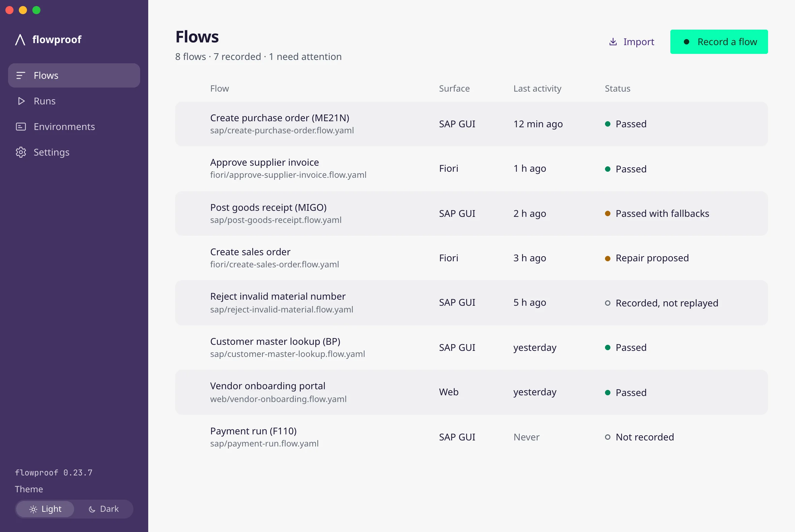Image resolution: width=795 pixels, height=532 pixels.
Task: Click SAP GUI surface cell for Payment run
Action: click(457, 437)
